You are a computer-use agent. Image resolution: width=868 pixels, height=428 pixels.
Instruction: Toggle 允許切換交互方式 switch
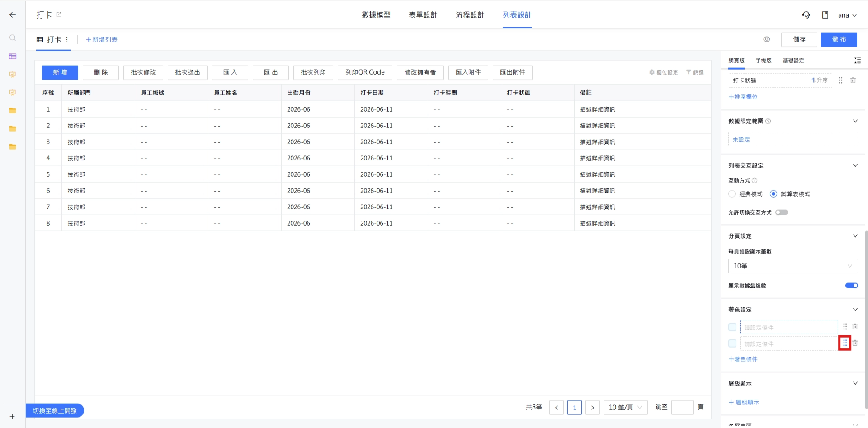[x=782, y=212]
